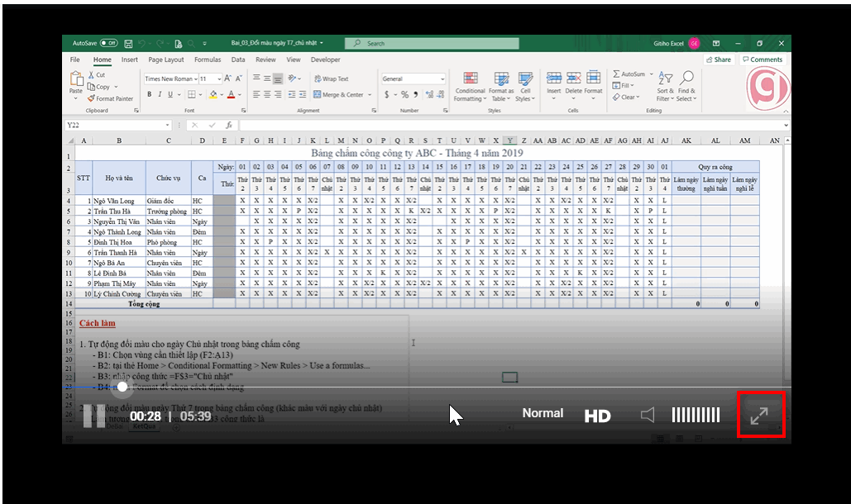Click the Comma Style icon
The image size is (851, 504).
click(416, 94)
